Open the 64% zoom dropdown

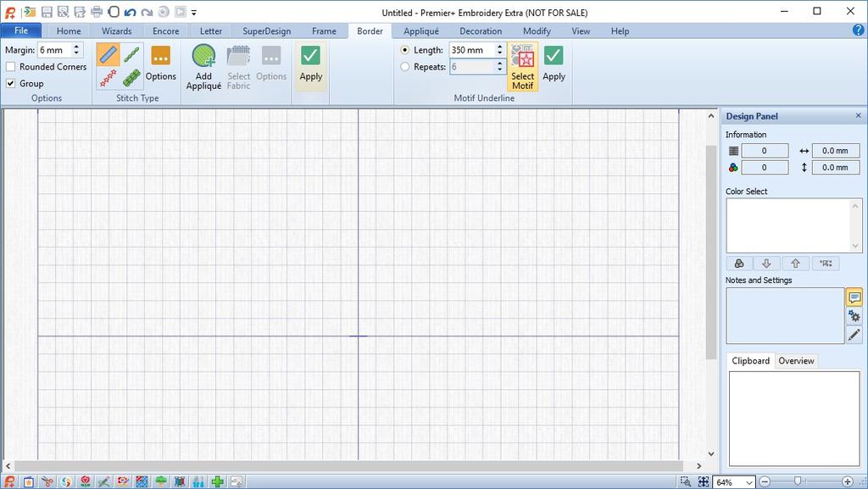(749, 482)
